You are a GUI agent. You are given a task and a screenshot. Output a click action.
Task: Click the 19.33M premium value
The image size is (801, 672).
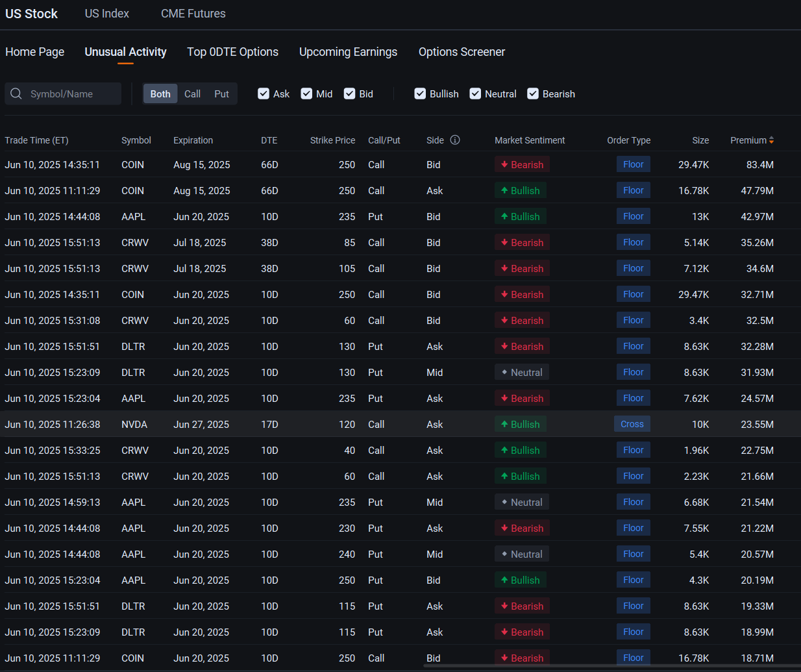pos(757,606)
